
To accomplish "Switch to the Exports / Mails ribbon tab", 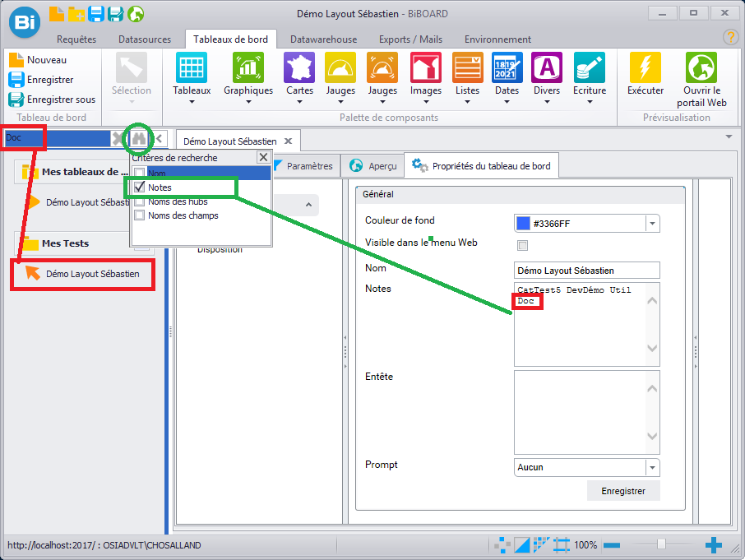I will (410, 39).
